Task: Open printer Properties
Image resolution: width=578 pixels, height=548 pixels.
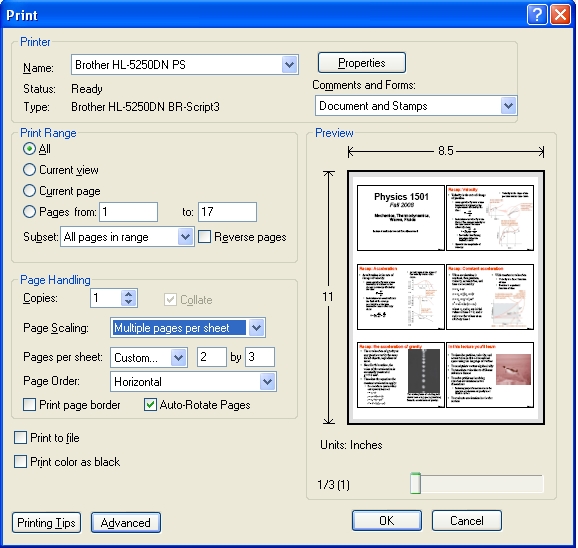Action: [x=362, y=63]
